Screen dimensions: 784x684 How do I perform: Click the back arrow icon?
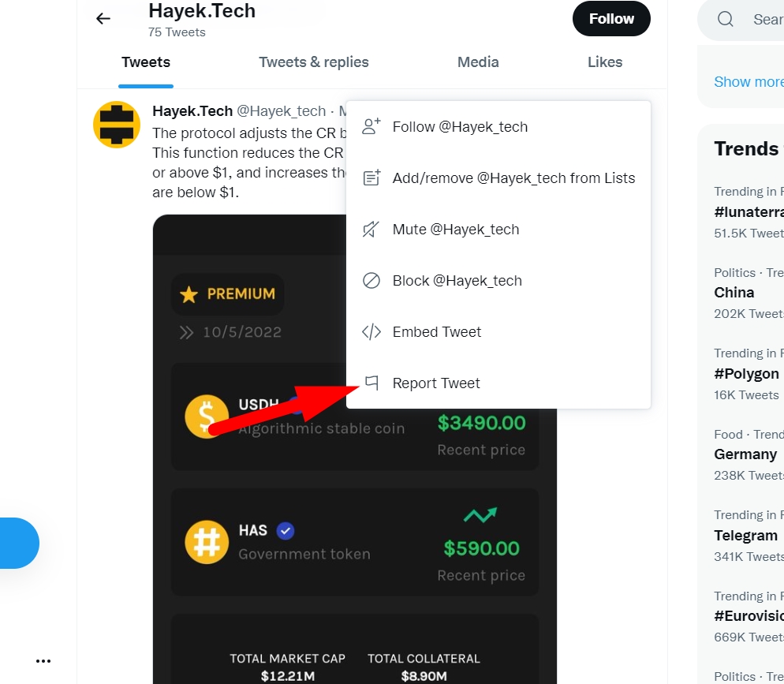[x=103, y=19]
